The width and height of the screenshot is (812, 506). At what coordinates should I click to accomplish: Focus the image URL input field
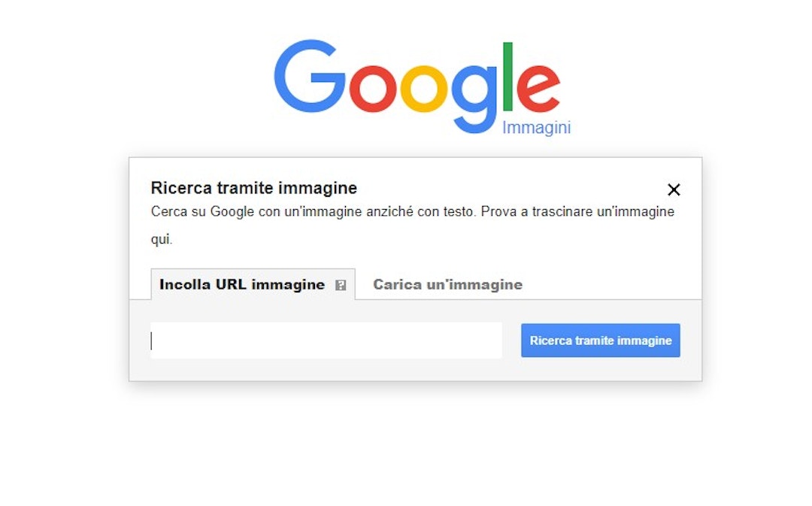pyautogui.click(x=326, y=341)
